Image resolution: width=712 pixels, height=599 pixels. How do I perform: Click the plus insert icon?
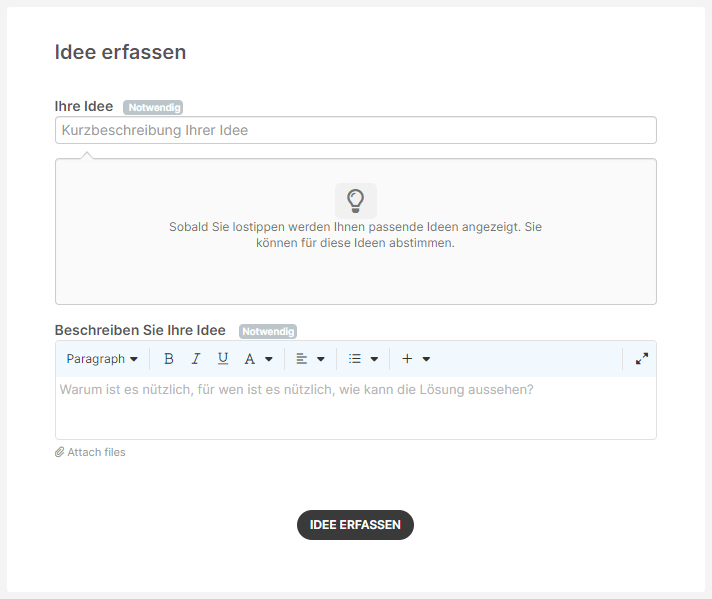point(407,359)
